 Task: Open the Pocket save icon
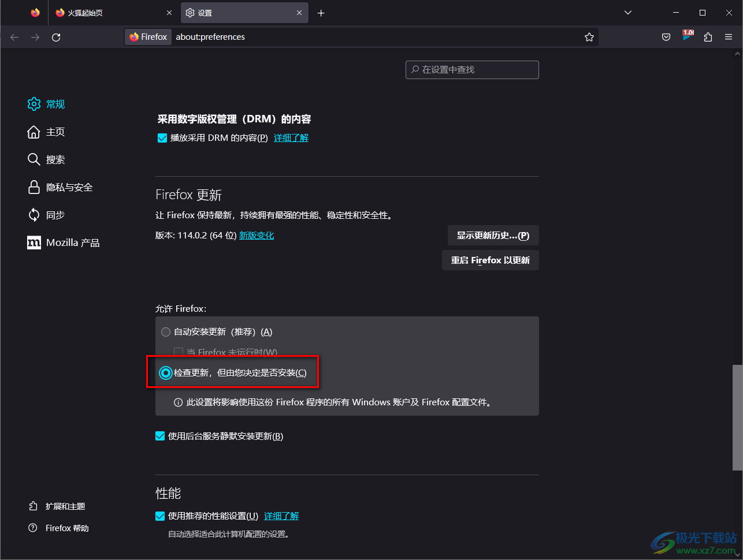666,37
